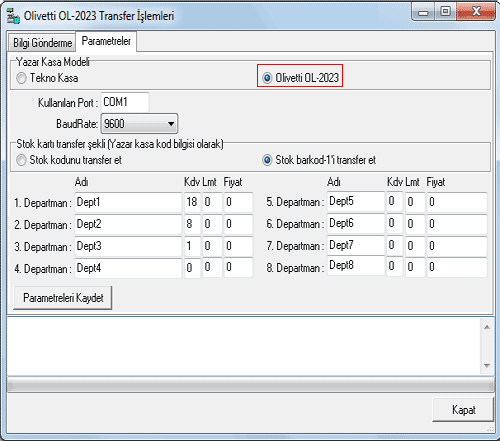Click the Kullanılan Port field COM1

tap(125, 102)
